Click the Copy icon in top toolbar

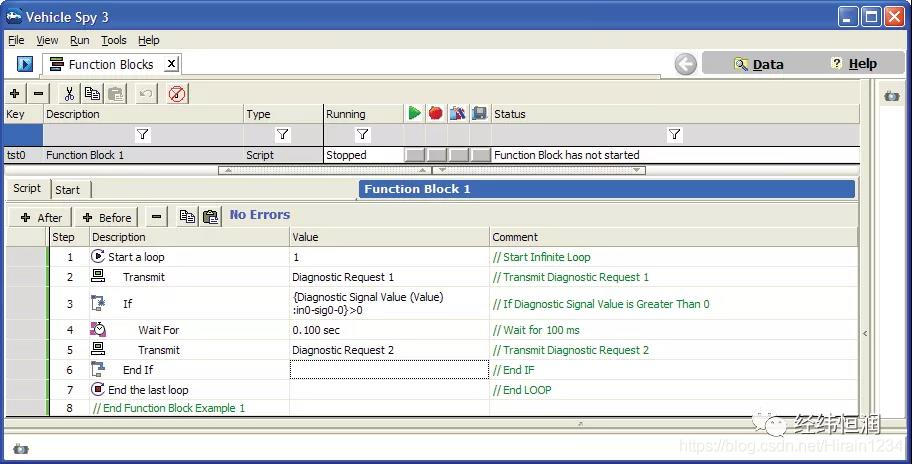(92, 93)
